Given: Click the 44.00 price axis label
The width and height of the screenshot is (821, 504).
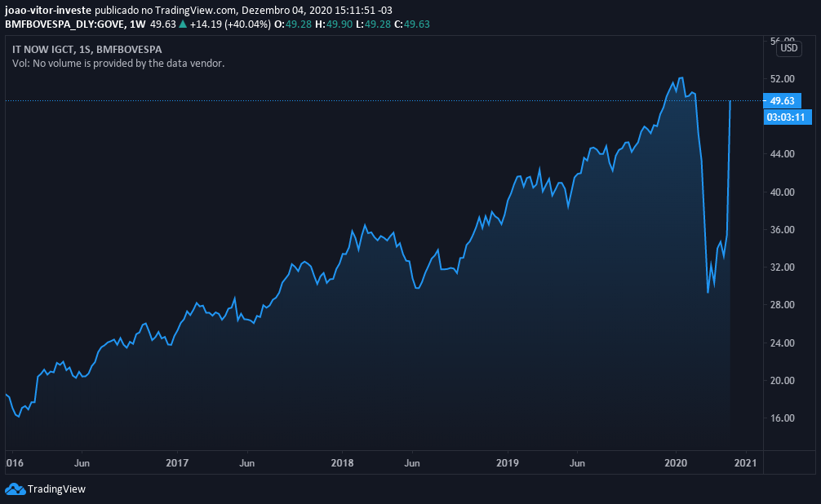Looking at the screenshot, I should coord(783,154).
